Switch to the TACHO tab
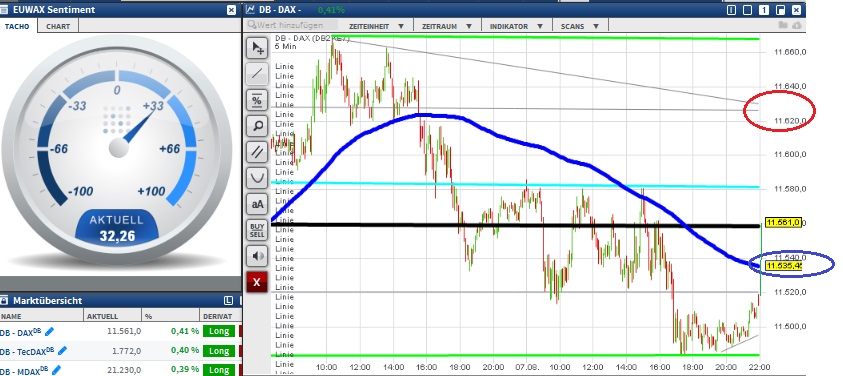 [x=17, y=26]
